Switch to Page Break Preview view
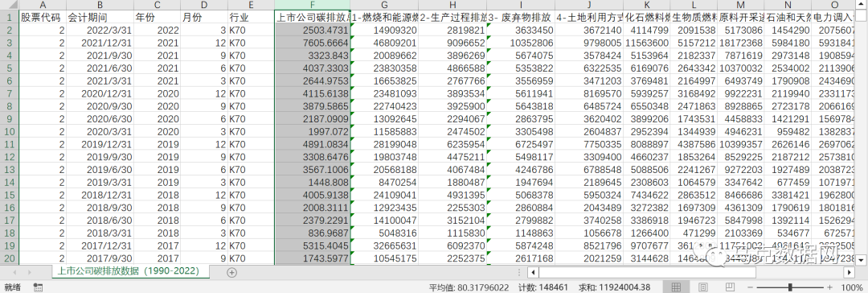Screen dimensions: 868x293 [730, 287]
